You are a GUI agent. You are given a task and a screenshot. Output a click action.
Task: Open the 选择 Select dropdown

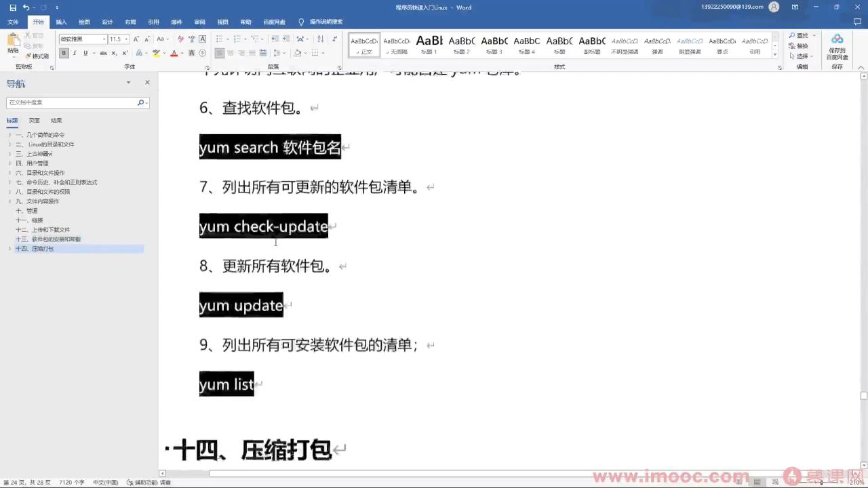click(x=801, y=56)
